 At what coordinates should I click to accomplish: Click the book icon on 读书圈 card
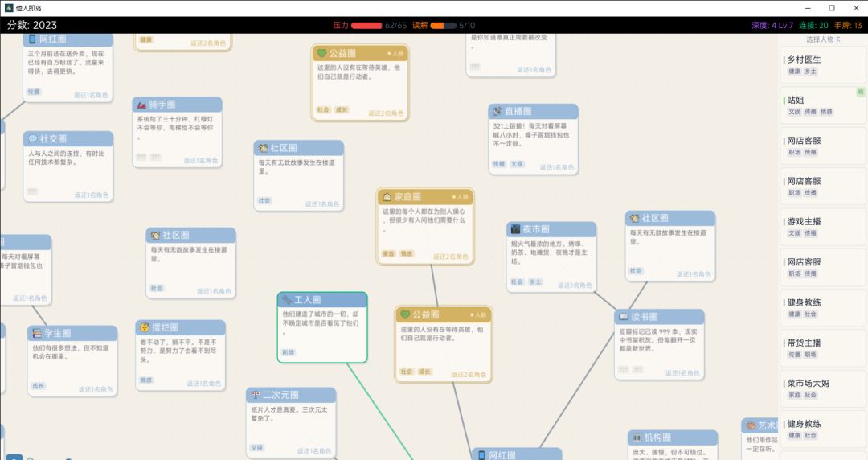click(x=624, y=317)
